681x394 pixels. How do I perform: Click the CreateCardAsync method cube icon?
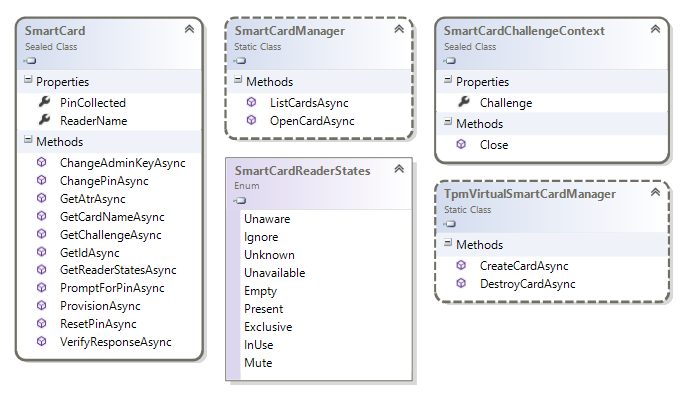461,265
